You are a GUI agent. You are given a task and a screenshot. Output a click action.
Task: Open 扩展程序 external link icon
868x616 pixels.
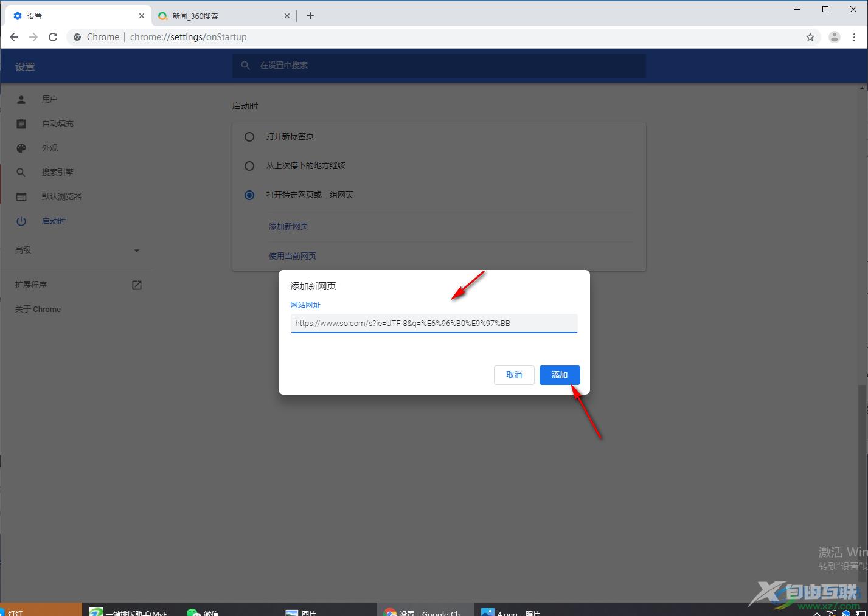(137, 285)
